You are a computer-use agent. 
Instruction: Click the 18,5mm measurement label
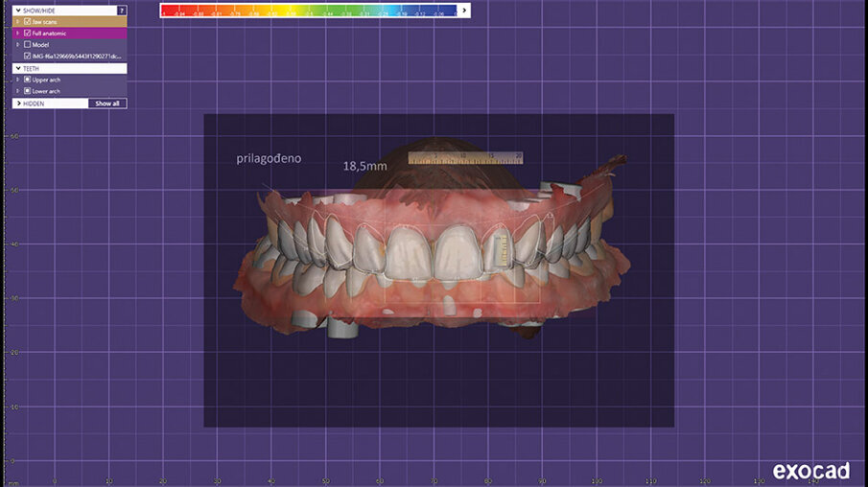click(364, 166)
